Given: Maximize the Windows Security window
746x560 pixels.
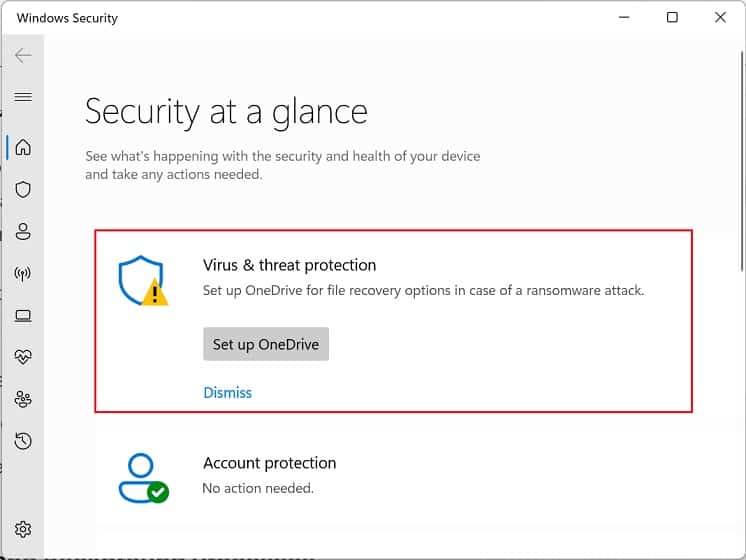Looking at the screenshot, I should point(672,18).
